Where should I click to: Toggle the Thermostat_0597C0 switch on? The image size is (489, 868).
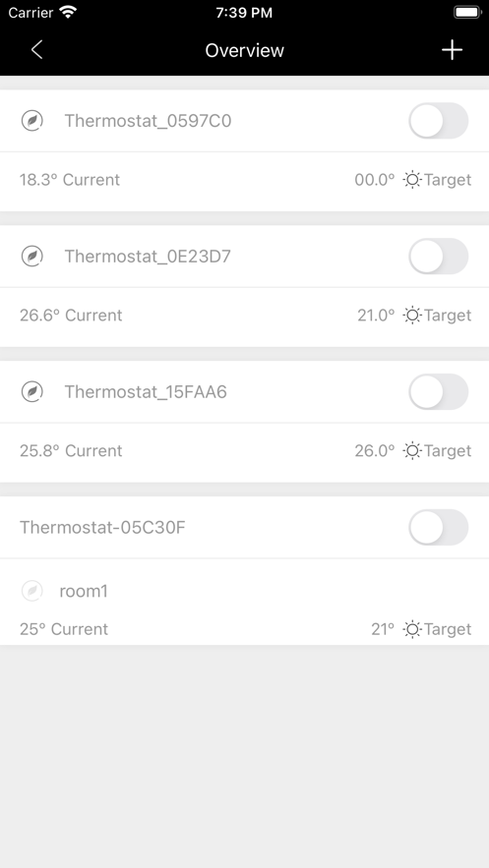[439, 121]
